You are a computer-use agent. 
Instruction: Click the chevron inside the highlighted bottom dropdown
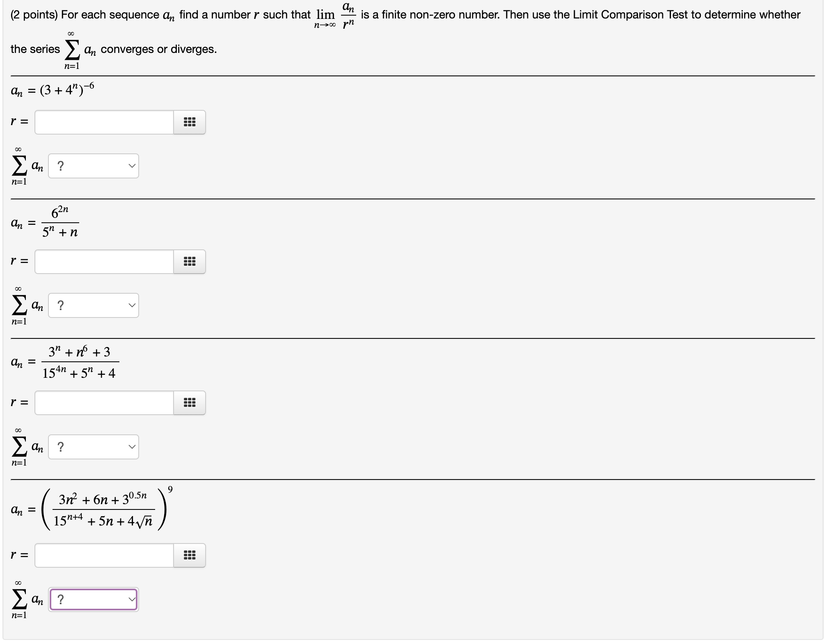[x=131, y=599]
